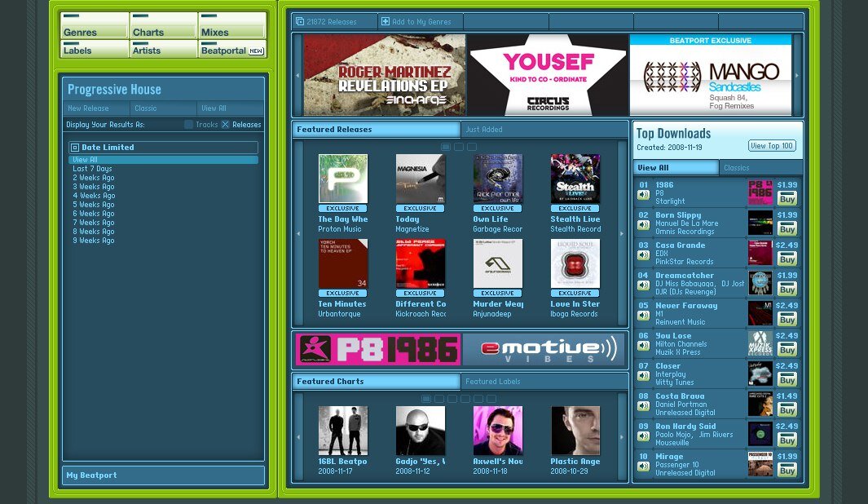868x504 pixels.
Task: Select first Featured Releases page indicator
Action: click(446, 147)
